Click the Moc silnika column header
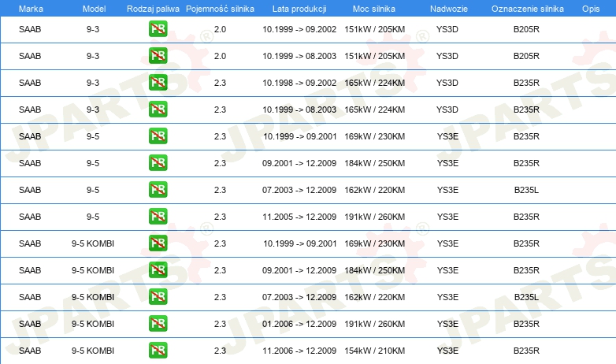 (374, 9)
